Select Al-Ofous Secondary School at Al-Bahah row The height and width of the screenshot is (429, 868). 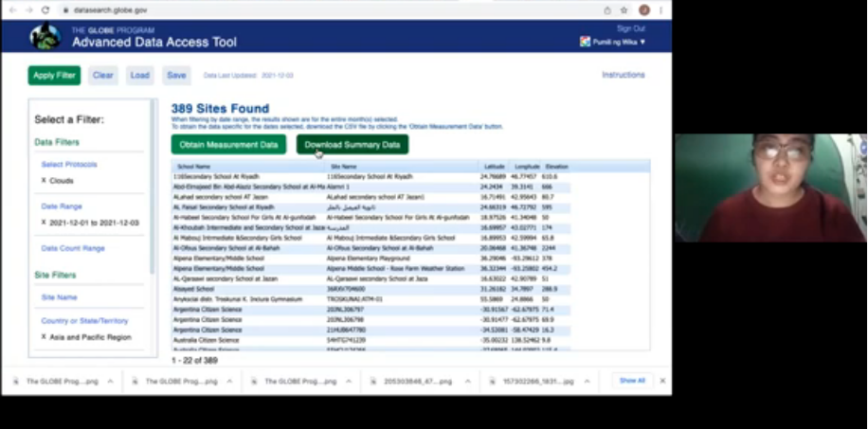[371, 248]
